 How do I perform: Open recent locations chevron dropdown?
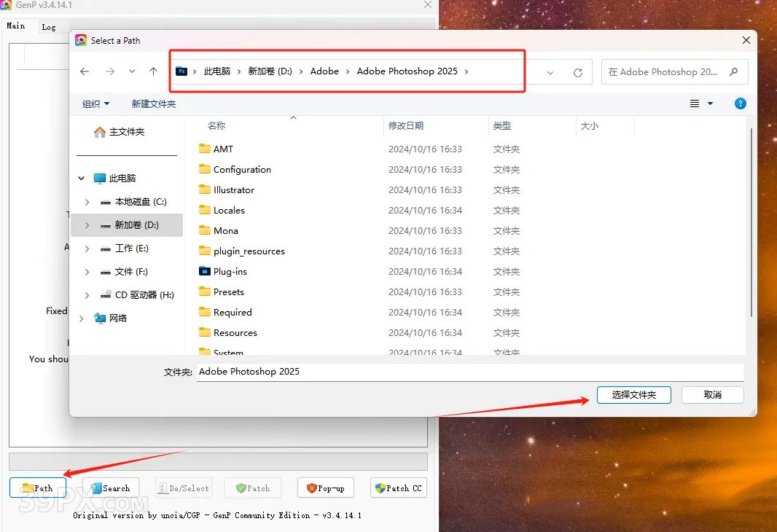pyautogui.click(x=132, y=72)
